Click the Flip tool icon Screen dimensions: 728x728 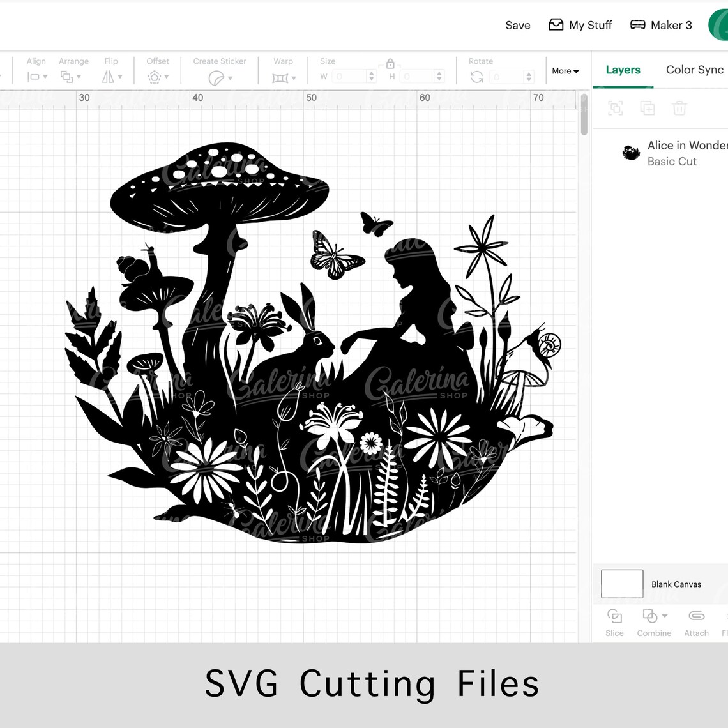click(x=108, y=77)
